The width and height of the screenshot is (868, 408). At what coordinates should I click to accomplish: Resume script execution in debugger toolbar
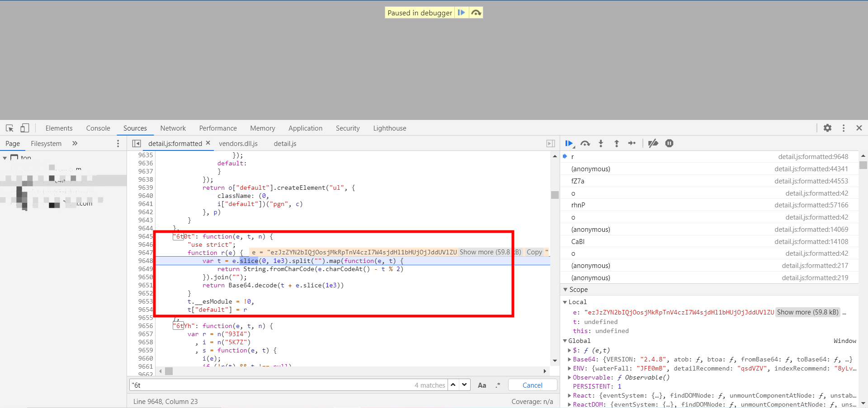click(569, 143)
